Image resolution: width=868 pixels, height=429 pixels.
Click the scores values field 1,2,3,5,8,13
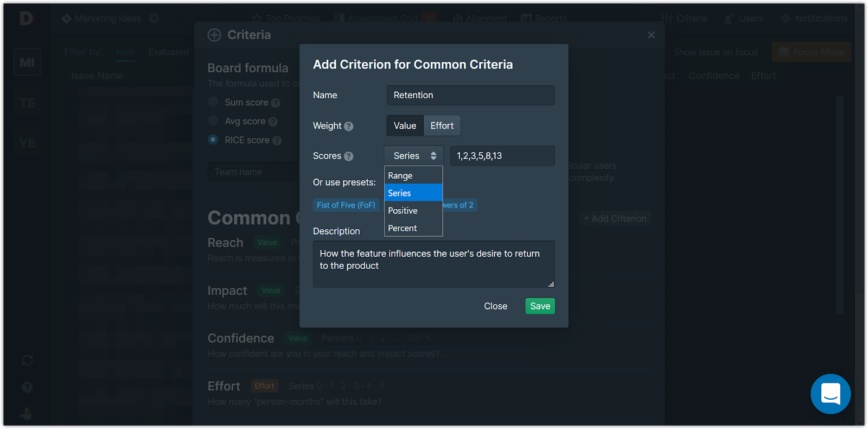(502, 156)
